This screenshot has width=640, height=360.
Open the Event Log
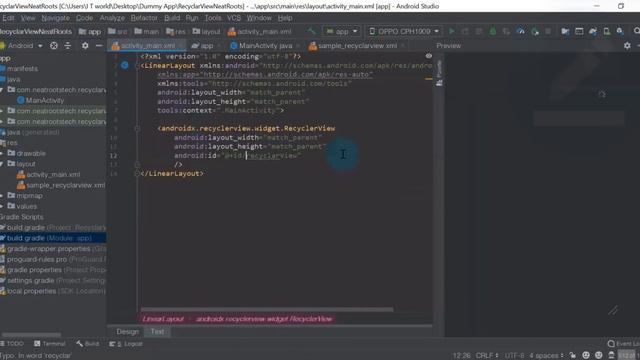coord(623,344)
